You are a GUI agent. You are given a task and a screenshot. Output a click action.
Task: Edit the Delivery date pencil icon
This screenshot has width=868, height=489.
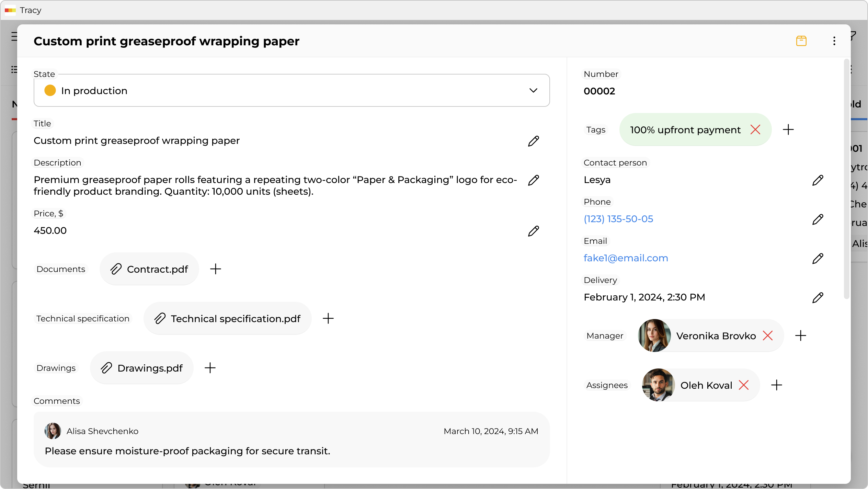coord(818,297)
